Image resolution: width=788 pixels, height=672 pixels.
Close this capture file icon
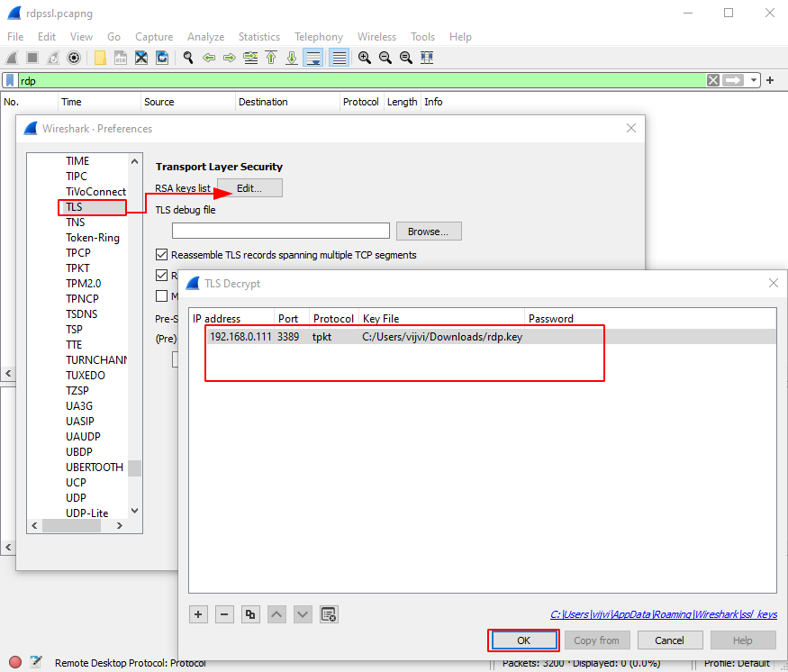141,58
